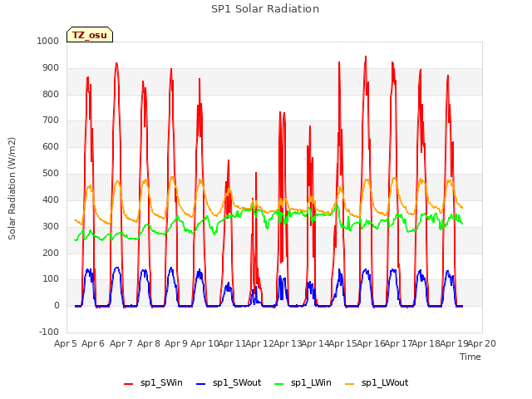Click the 700 y-axis tick label
The image size is (532, 399).
click(x=51, y=121)
